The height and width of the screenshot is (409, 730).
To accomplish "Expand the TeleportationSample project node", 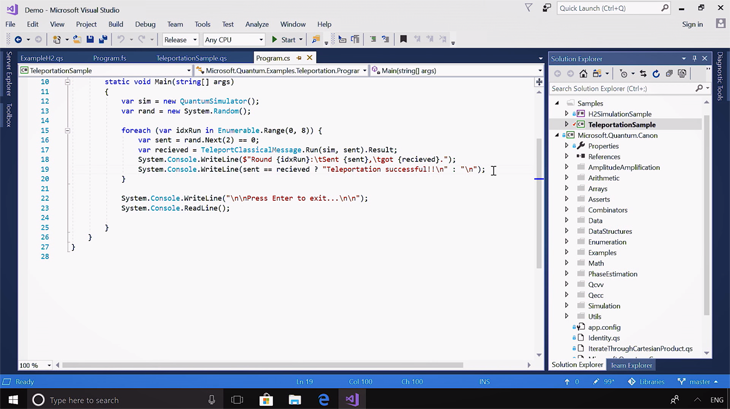I will 567,124.
